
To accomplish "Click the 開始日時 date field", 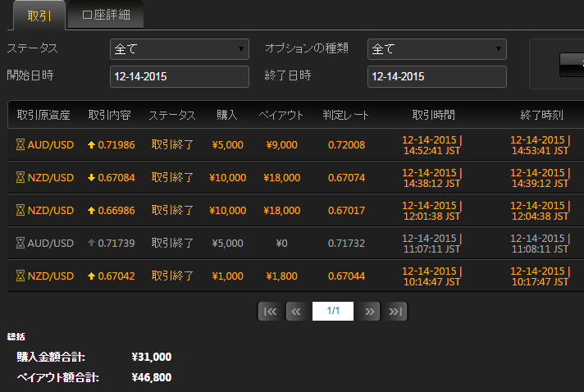I will [x=179, y=77].
